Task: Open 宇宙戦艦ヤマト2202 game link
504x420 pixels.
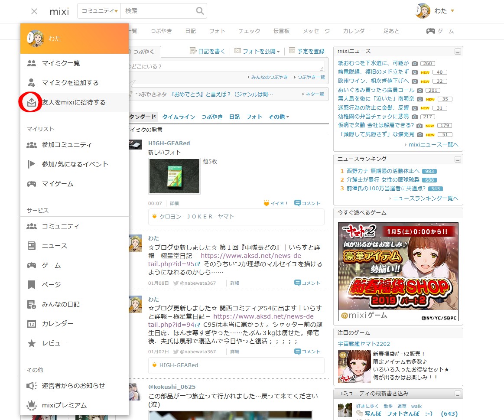Action: pyautogui.click(x=364, y=344)
